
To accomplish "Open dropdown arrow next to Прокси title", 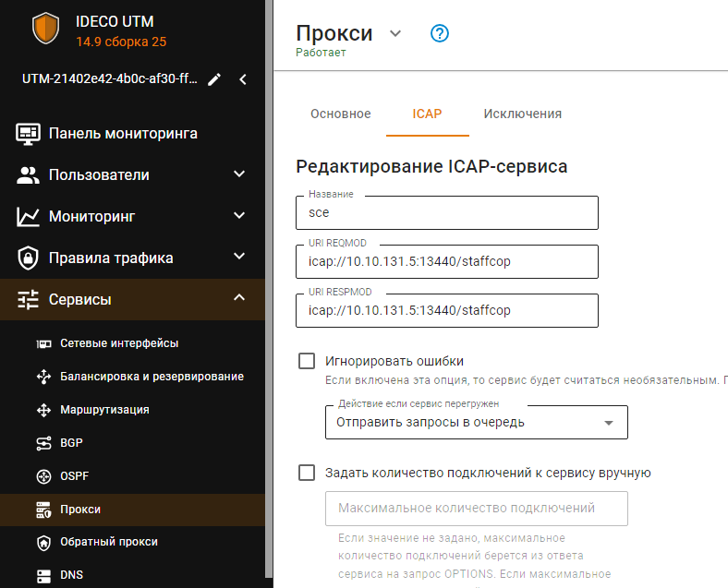I will pyautogui.click(x=395, y=34).
